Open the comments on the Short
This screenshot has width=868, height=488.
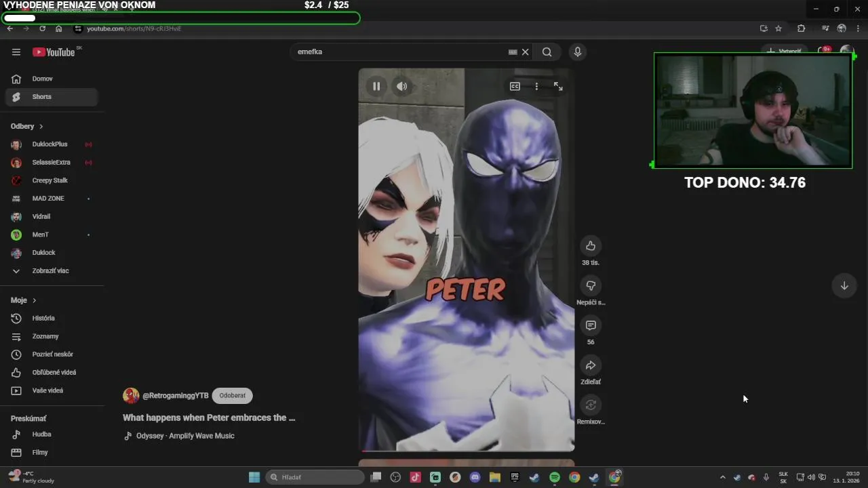[591, 325]
